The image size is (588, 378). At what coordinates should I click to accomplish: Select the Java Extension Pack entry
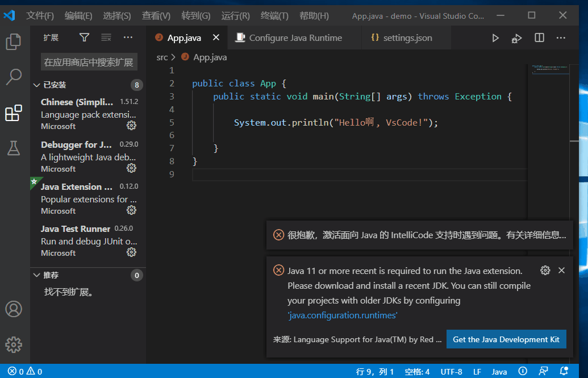(x=88, y=198)
